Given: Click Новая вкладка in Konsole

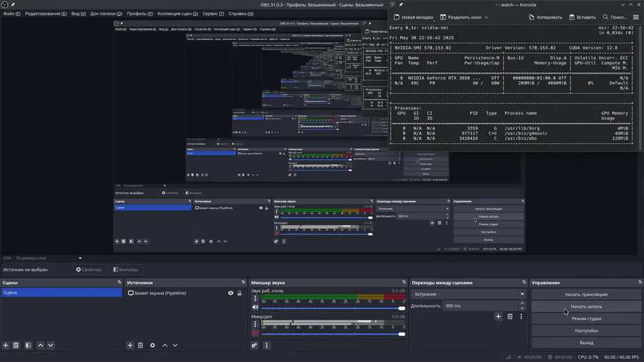Looking at the screenshot, I should 414,17.
